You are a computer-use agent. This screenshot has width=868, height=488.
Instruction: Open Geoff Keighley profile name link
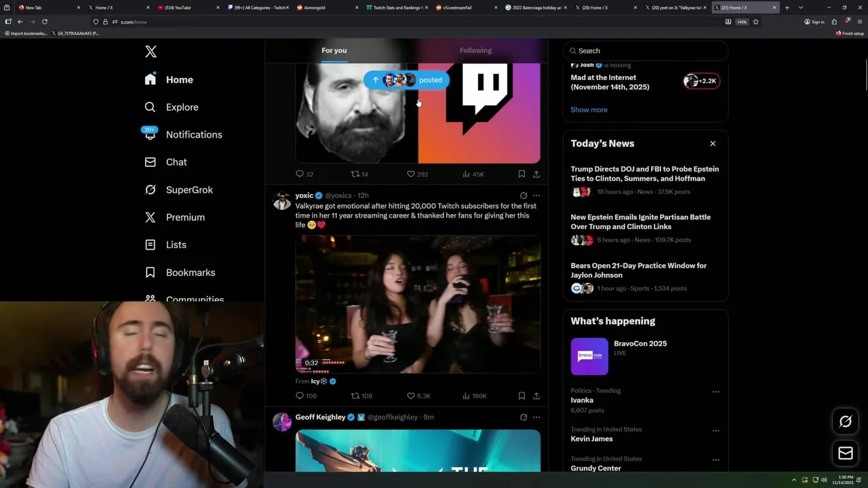click(x=320, y=417)
